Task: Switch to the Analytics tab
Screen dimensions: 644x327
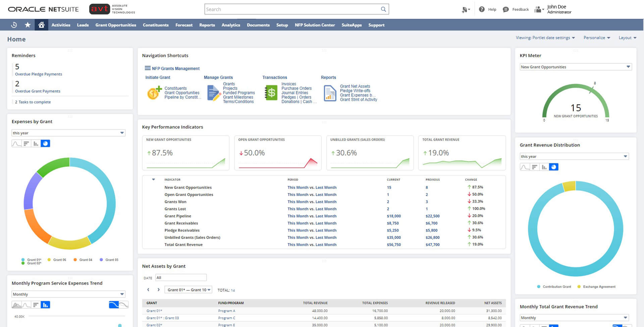Action: click(x=230, y=25)
